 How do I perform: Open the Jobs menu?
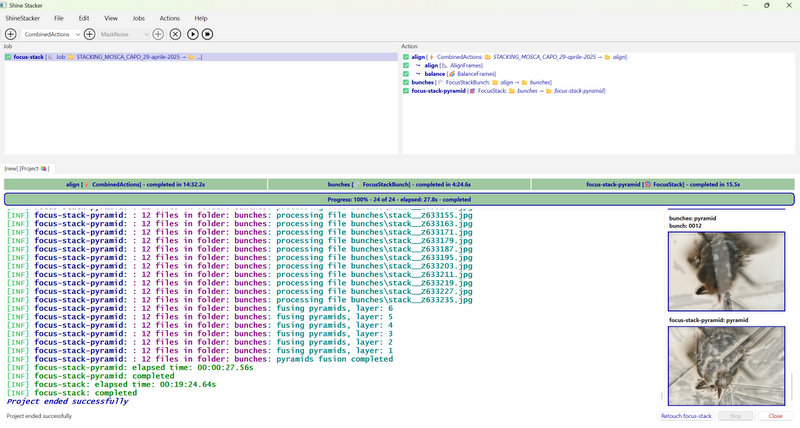tap(138, 18)
